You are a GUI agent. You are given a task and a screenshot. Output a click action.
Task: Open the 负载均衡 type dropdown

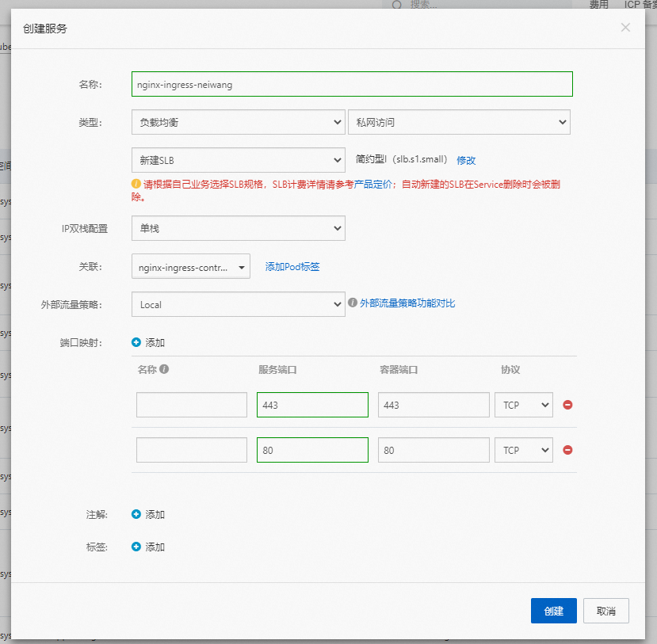tap(238, 122)
